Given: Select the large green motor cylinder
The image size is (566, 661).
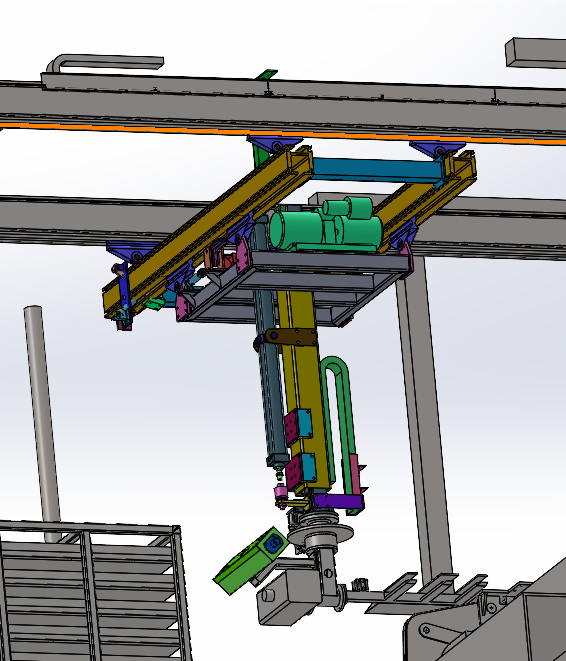Looking at the screenshot, I should (296, 230).
